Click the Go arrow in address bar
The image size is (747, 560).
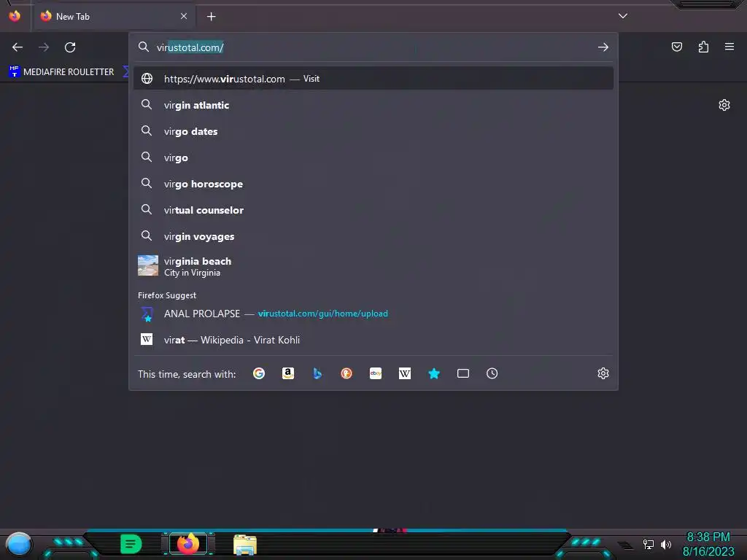coord(603,47)
